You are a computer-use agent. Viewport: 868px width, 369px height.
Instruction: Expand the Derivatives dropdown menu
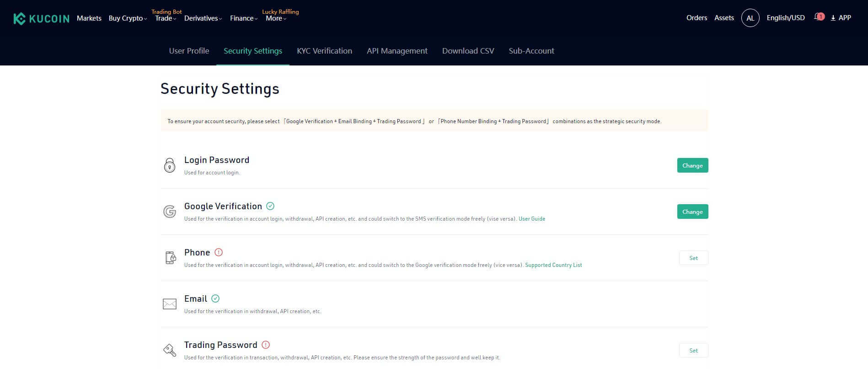pyautogui.click(x=203, y=18)
